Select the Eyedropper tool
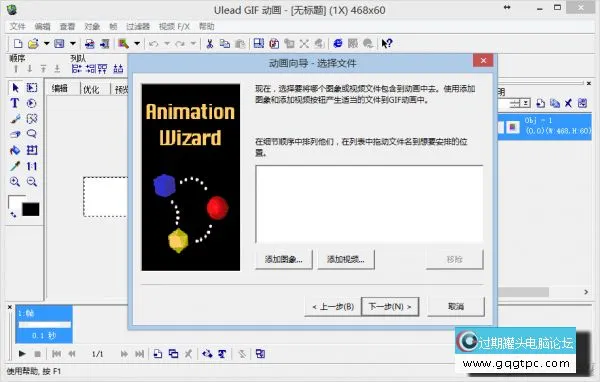The image size is (600, 382). pyautogui.click(x=15, y=166)
